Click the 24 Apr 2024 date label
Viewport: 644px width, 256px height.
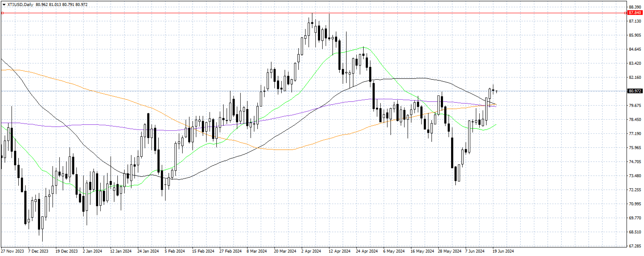pyautogui.click(x=367, y=251)
